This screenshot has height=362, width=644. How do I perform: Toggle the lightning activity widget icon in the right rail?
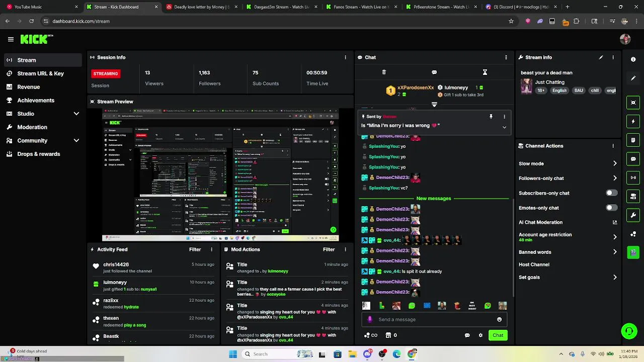tap(633, 121)
